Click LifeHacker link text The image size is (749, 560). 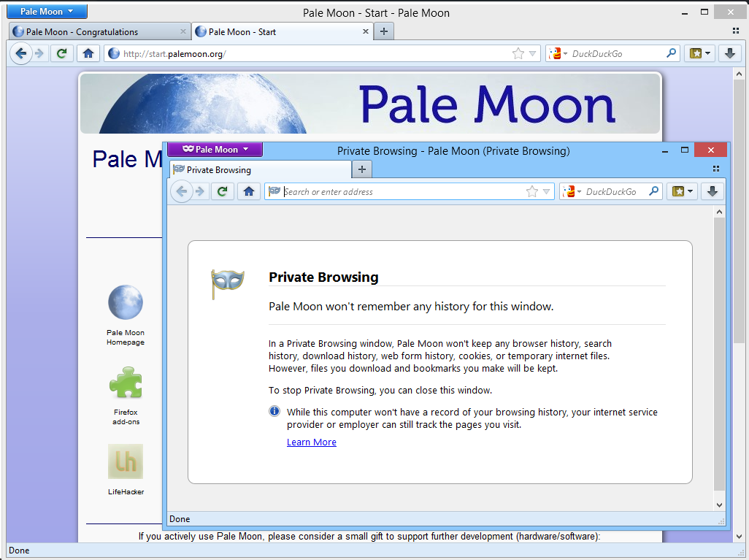click(x=126, y=491)
